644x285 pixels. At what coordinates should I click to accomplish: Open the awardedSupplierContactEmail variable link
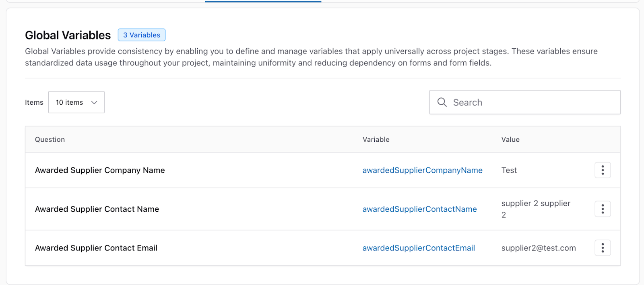(419, 248)
